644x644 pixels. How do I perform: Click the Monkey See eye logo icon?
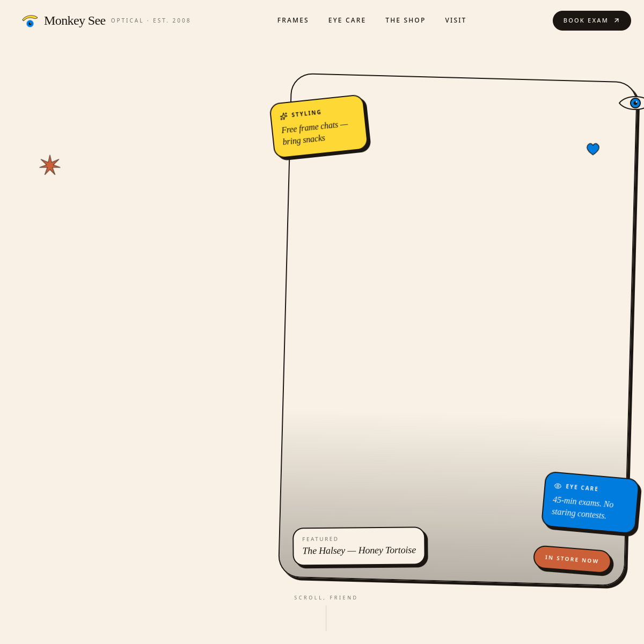(30, 21)
